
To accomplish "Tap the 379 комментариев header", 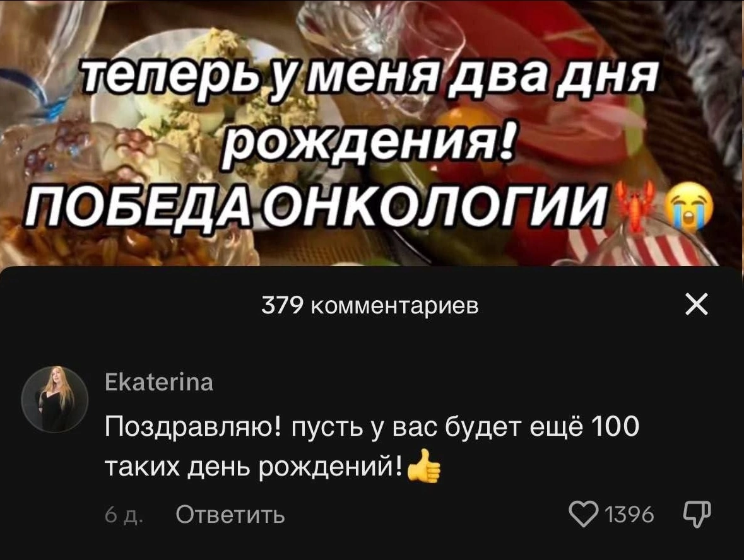I will [x=370, y=306].
